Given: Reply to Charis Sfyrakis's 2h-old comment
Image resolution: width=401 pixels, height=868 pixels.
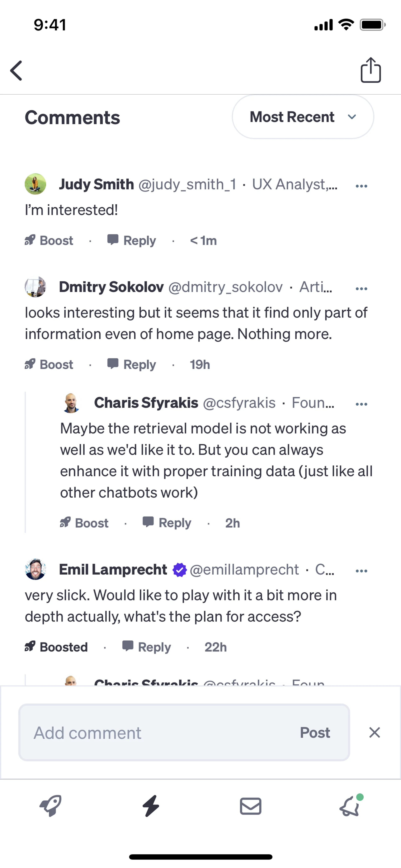Looking at the screenshot, I should point(167,523).
